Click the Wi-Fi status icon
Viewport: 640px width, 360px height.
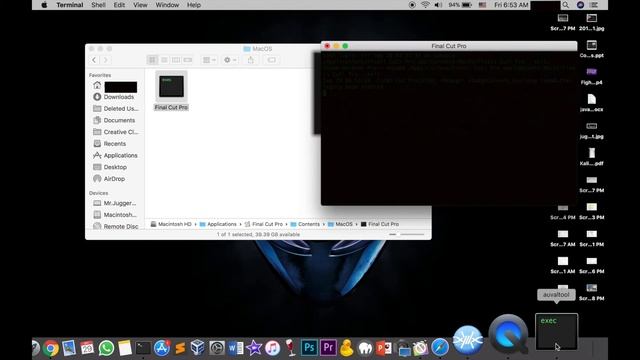point(425,5)
